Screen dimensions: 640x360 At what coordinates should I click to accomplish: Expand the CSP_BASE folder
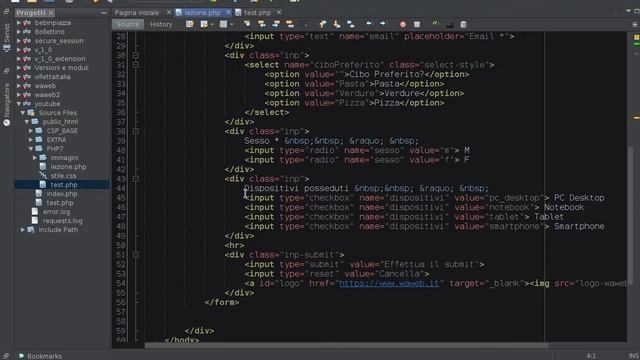31,131
